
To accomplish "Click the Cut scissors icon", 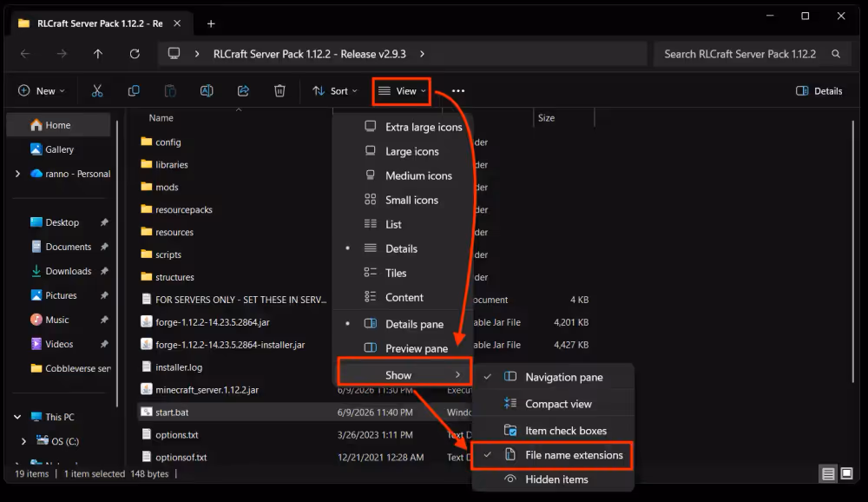I will pyautogui.click(x=97, y=91).
